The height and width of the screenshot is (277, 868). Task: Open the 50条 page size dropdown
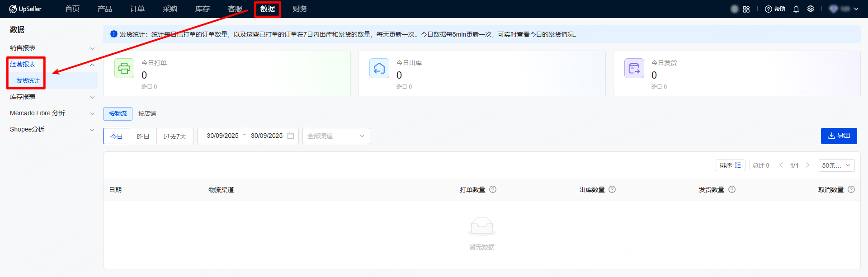coord(836,165)
